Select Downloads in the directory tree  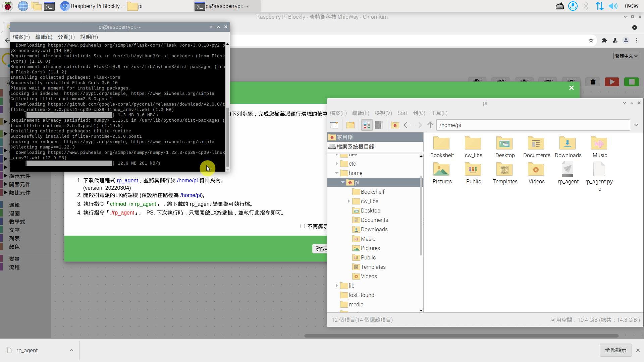[374, 229]
